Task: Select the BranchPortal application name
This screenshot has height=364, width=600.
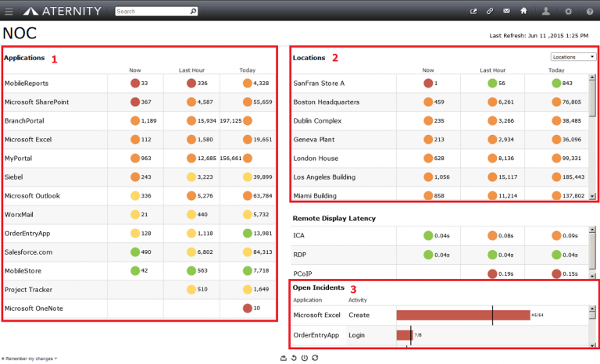Action: click(x=24, y=120)
